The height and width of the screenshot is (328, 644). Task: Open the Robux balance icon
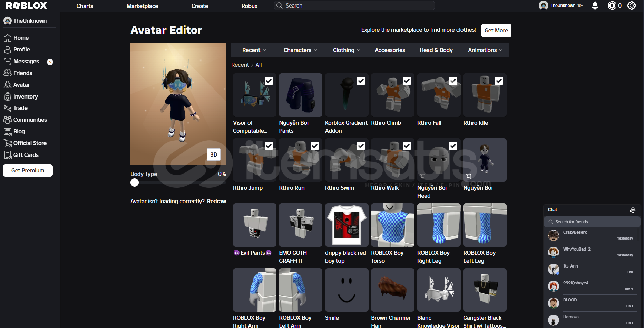[x=612, y=6]
